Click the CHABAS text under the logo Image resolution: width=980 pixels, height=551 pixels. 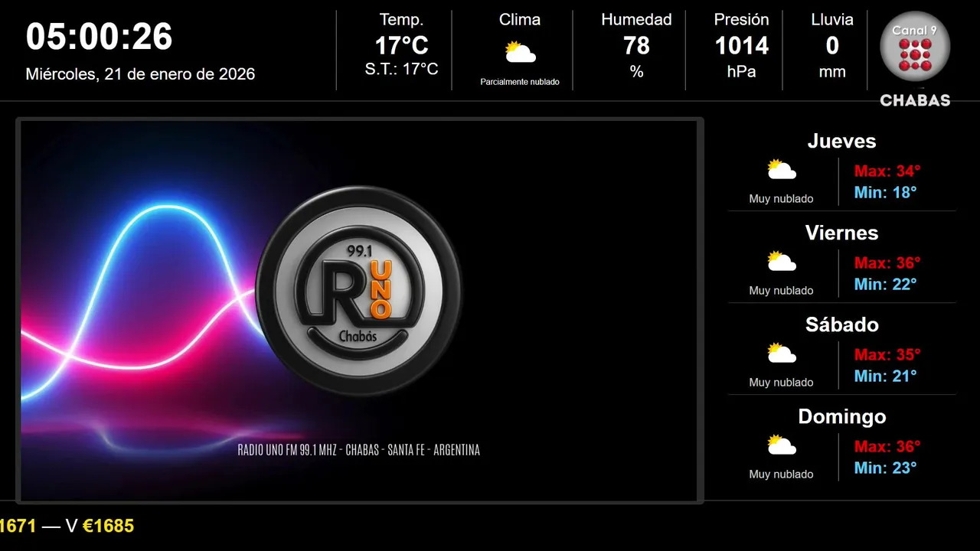[x=915, y=100]
